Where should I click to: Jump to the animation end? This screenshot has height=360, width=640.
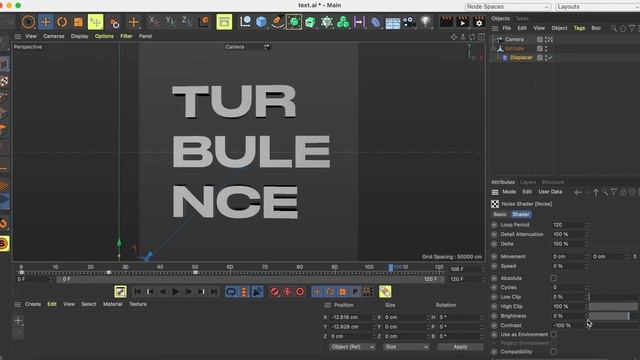click(214, 292)
